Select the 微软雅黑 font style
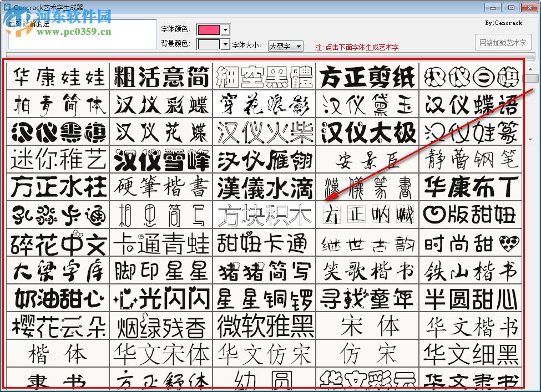This screenshot has height=392, width=541. [264, 325]
